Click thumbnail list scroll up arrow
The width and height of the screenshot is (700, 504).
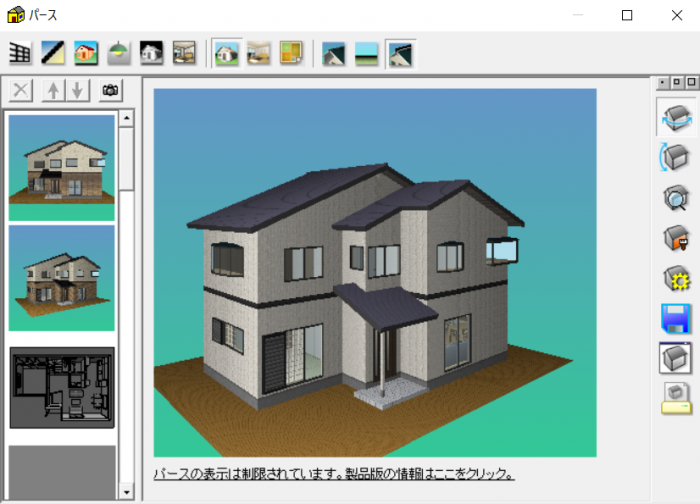[127, 118]
